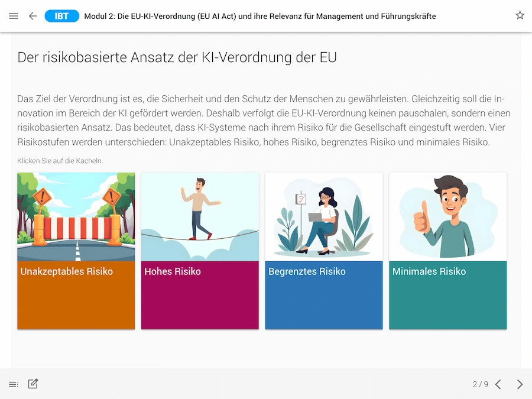Go to the previous page arrow

pos(498,384)
